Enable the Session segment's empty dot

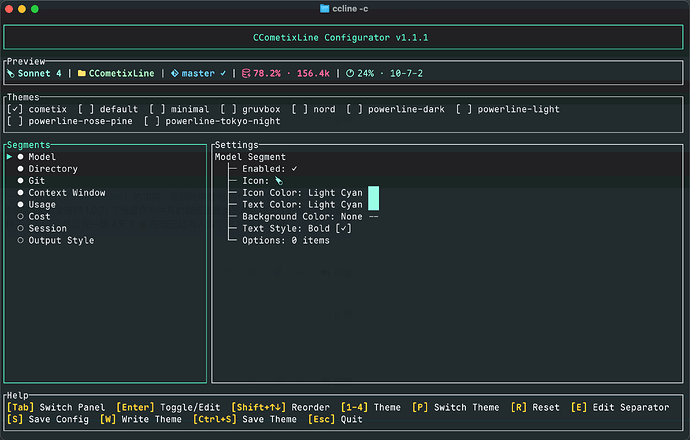20,228
